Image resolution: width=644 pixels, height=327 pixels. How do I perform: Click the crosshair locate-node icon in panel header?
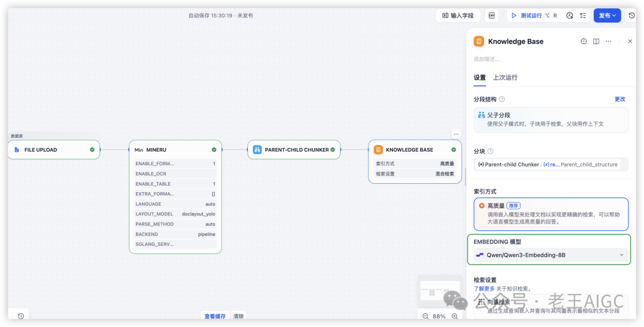pos(584,42)
